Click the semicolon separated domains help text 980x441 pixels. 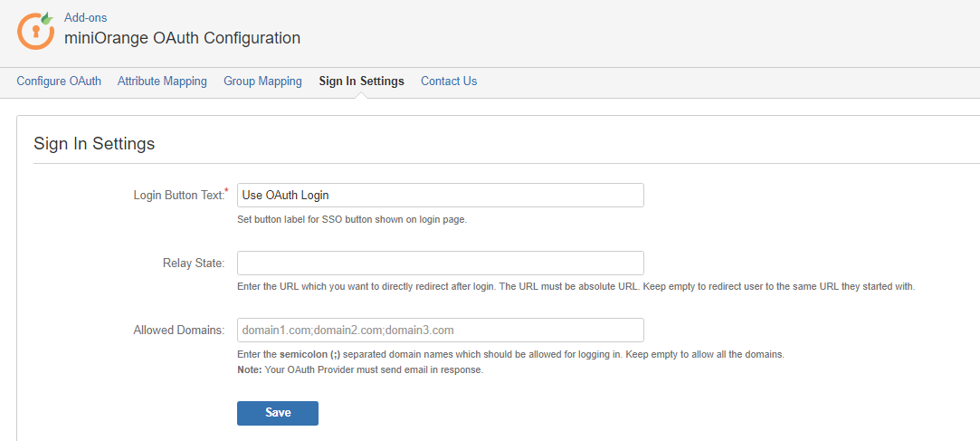pyautogui.click(x=510, y=355)
